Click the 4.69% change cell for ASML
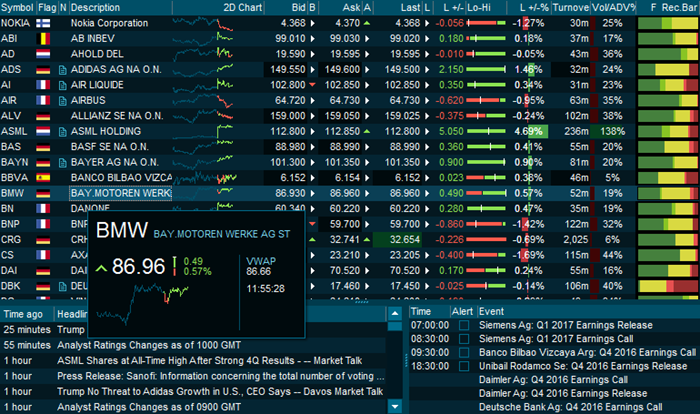Screen dimensions: 700x414 (x=528, y=131)
